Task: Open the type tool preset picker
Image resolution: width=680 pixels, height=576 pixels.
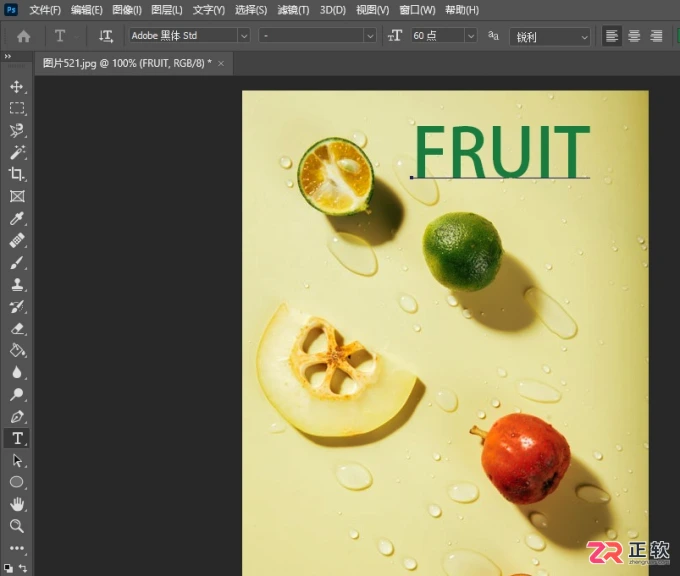Action: pos(64,36)
